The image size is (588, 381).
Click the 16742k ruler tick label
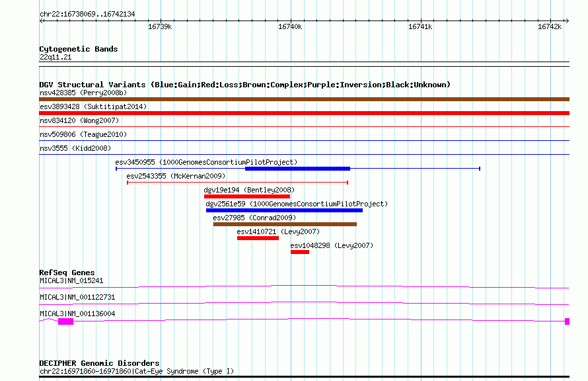tap(550, 26)
